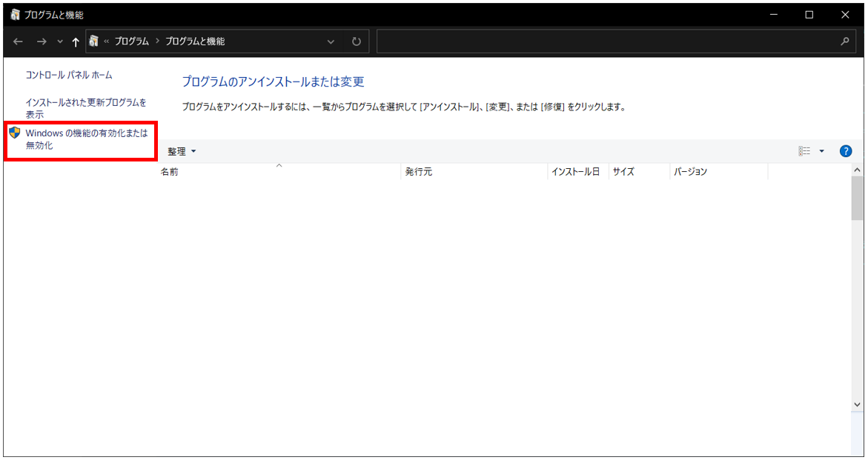Sort by the バージョン column header
Image resolution: width=868 pixels, height=460 pixels.
(x=718, y=171)
